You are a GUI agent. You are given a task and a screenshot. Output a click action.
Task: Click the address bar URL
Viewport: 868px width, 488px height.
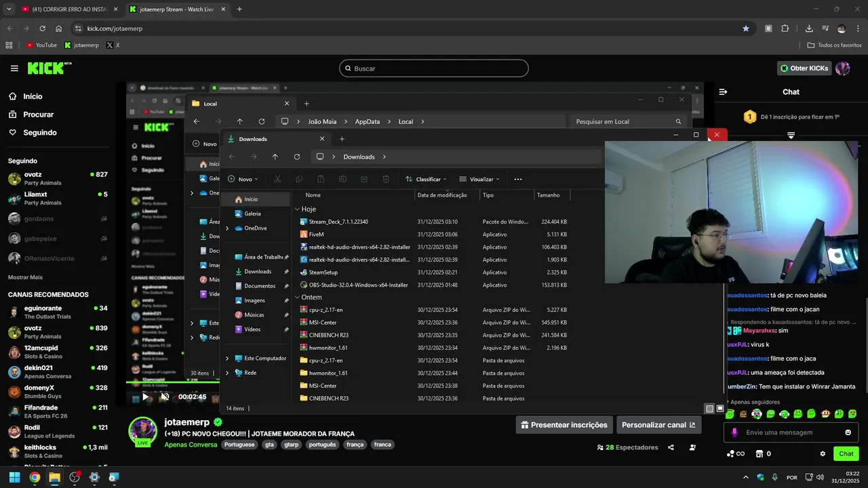coord(115,28)
